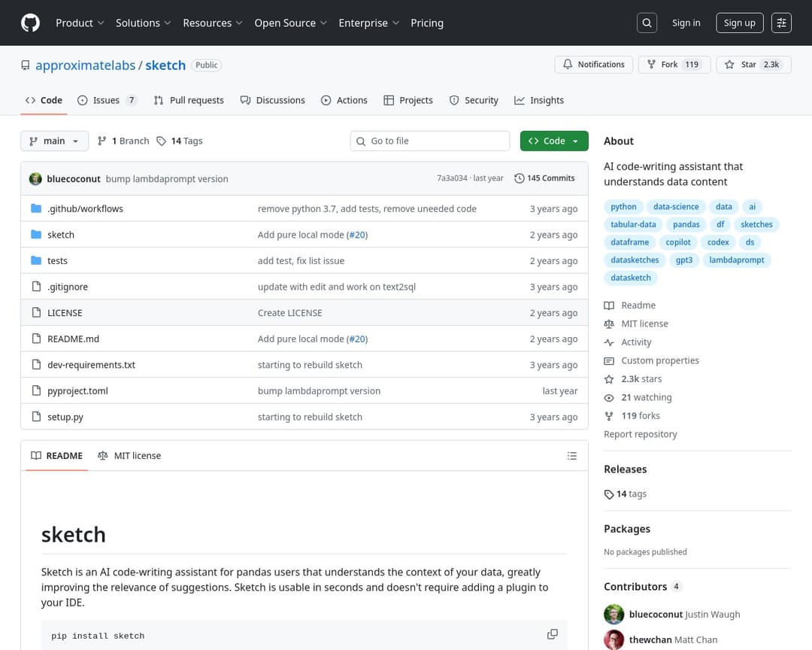
Task: Click the Sign up button
Action: click(x=739, y=23)
